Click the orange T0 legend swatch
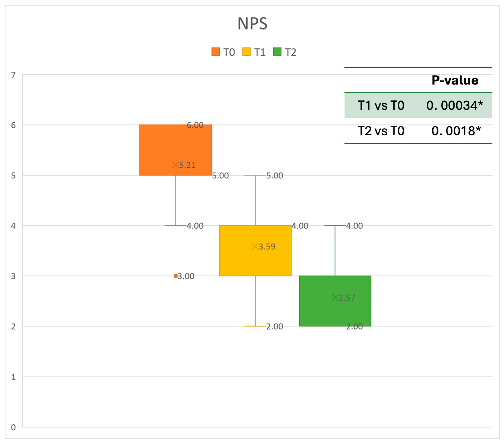Screen dimensions: 504x443 [x=215, y=52]
